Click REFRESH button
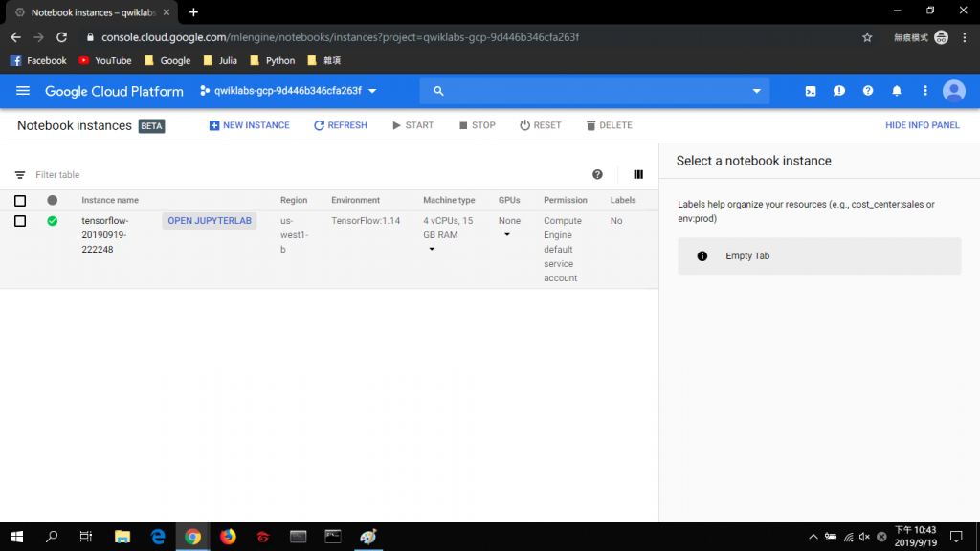980x551 pixels. click(x=341, y=125)
